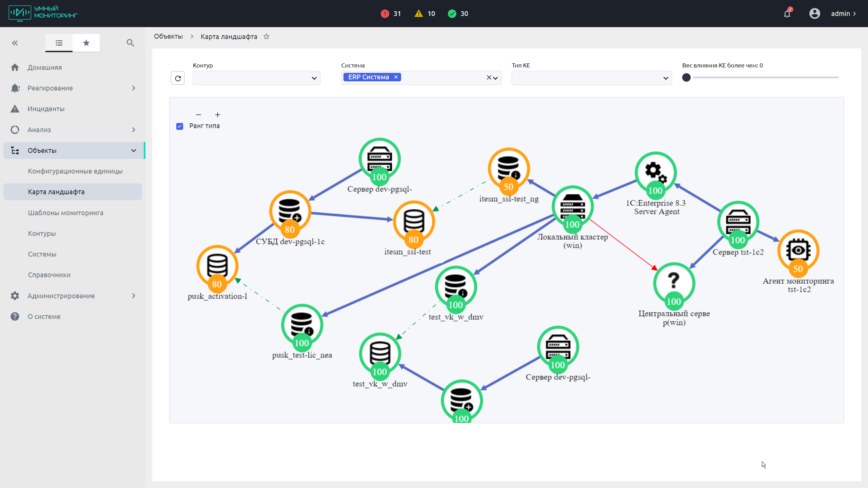Go to Объекты breadcrumb link

[x=168, y=37]
